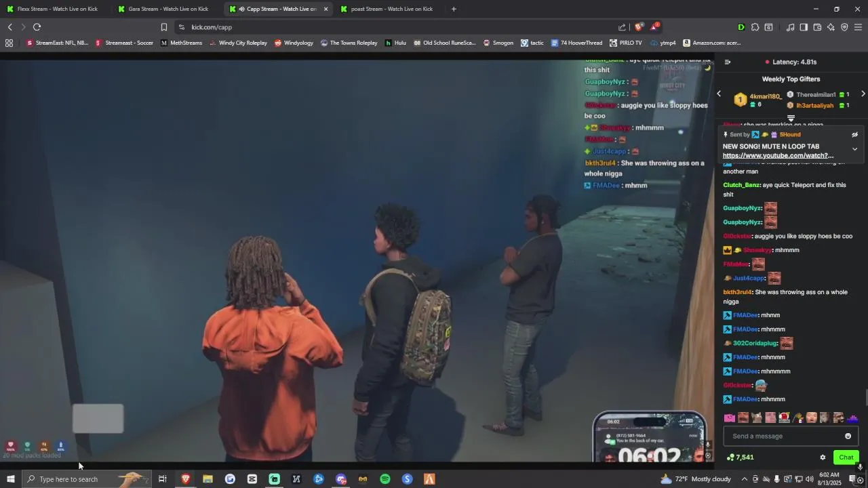This screenshot has height=488, width=868.
Task: Open the browser hamburger menu
Action: 858,27
